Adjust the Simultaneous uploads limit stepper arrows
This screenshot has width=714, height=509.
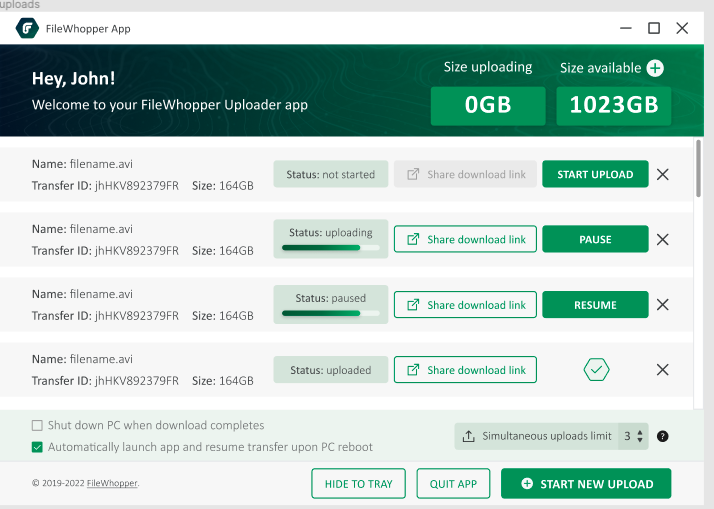coord(640,436)
